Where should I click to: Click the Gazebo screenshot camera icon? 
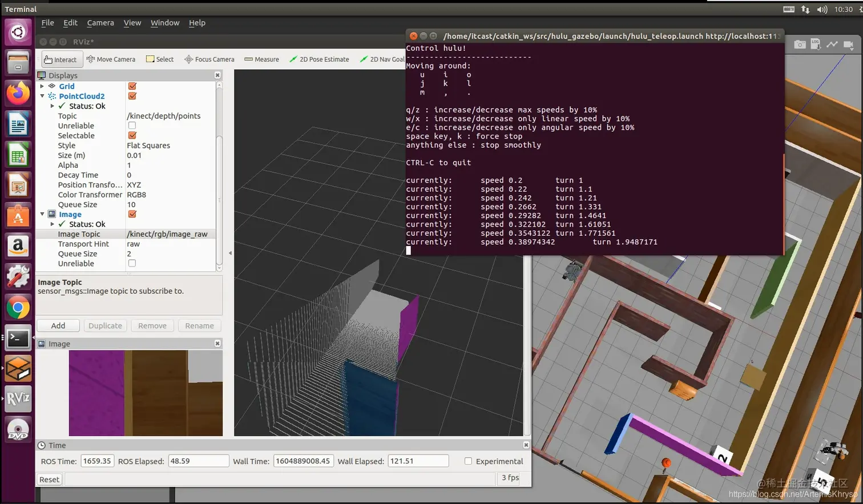[800, 45]
